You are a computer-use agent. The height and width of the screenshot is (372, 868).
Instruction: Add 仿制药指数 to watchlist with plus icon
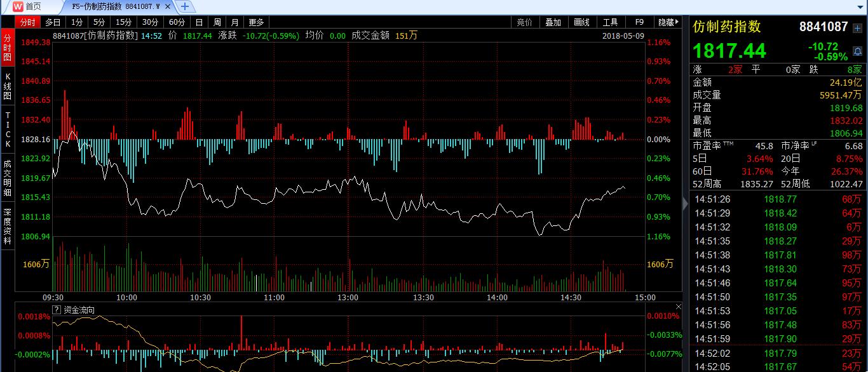point(858,27)
